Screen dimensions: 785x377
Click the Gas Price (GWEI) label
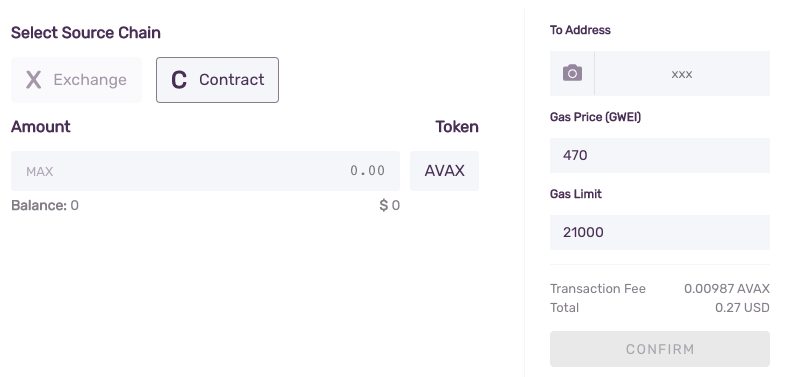tap(595, 117)
